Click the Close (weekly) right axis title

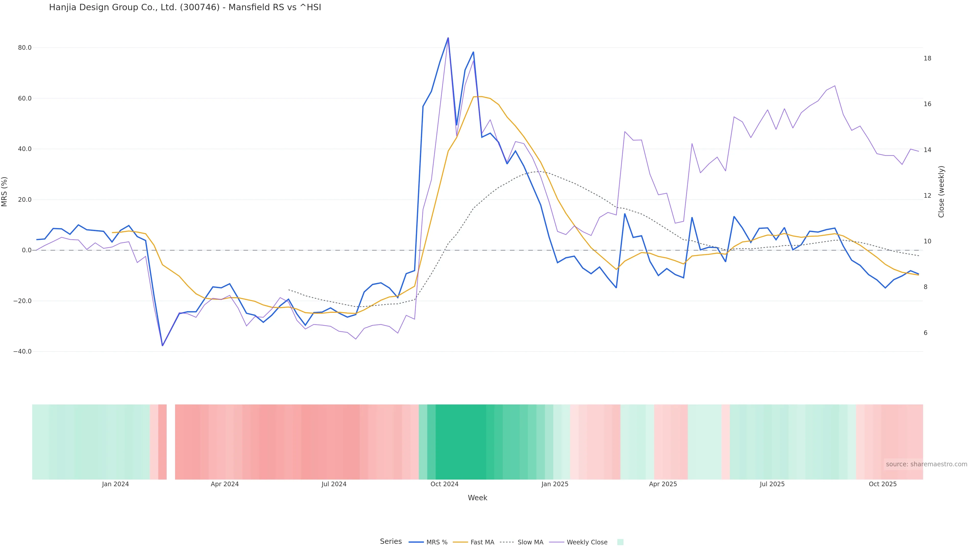coord(941,192)
